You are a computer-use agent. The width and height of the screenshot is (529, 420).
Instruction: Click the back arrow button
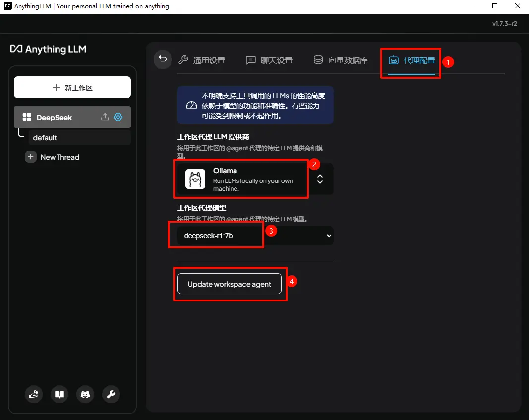point(163,59)
